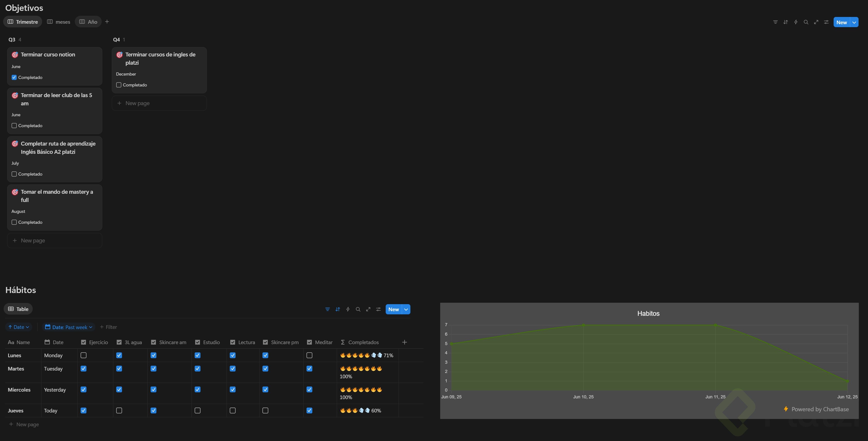Click the sort icon in Objetivos toolbar
Image resolution: width=868 pixels, height=441 pixels.
tap(785, 22)
